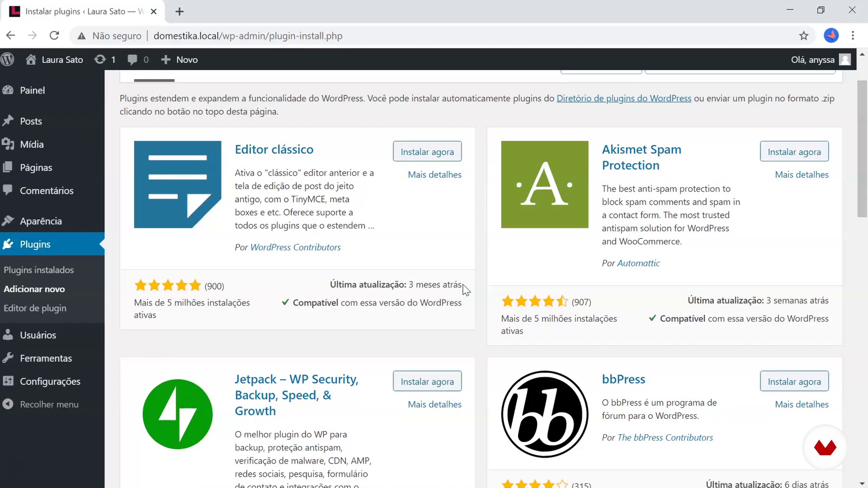
Task: Open The bbPress Contributors author link
Action: pyautogui.click(x=665, y=437)
